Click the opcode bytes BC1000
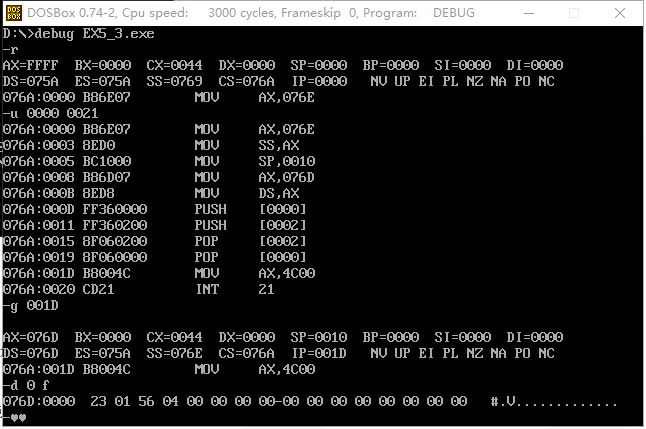 click(107, 161)
